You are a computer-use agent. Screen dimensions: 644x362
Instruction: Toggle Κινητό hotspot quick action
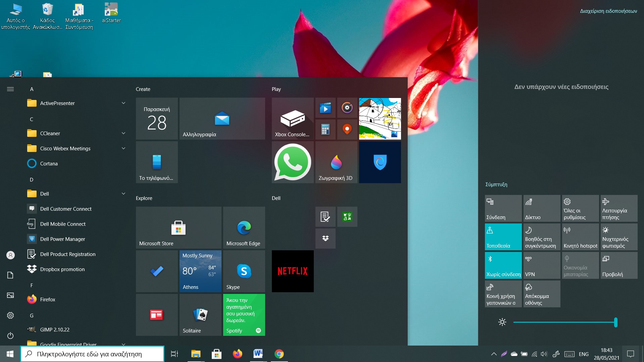click(x=580, y=237)
